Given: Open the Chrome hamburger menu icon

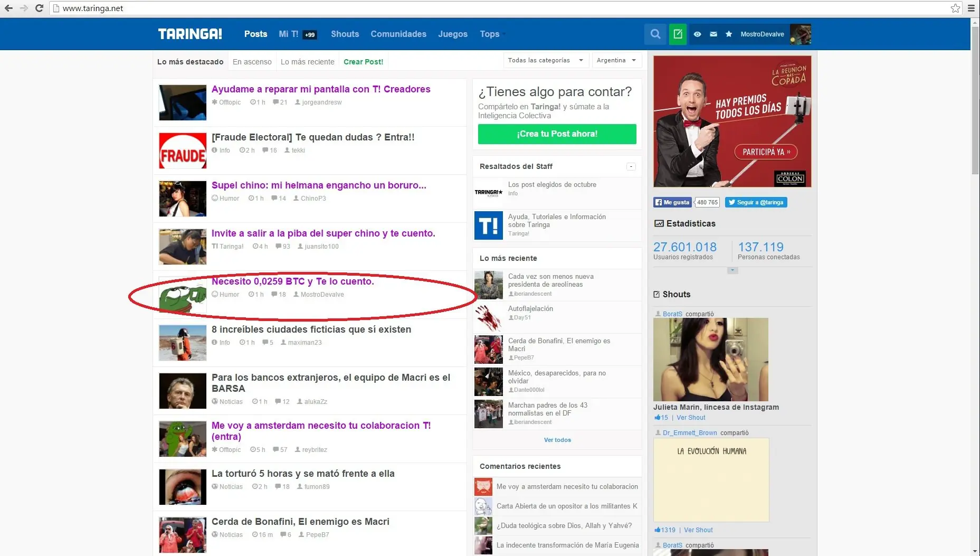Looking at the screenshot, I should coord(971,8).
